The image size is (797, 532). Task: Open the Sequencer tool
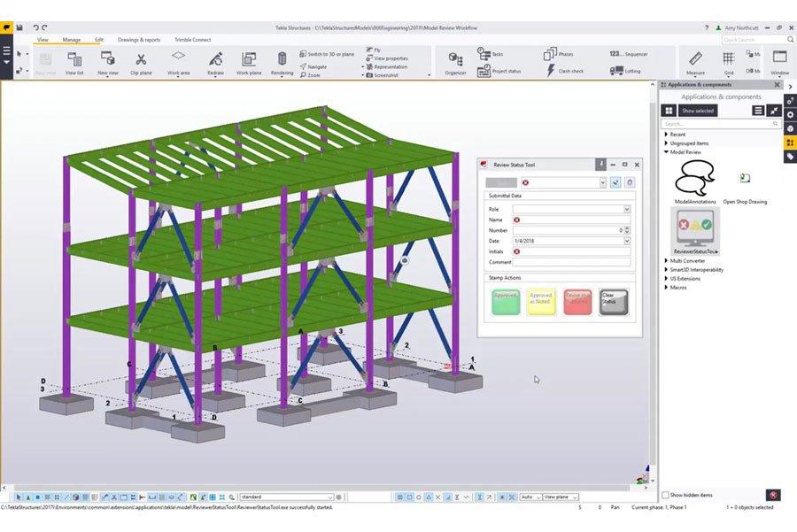pyautogui.click(x=635, y=55)
